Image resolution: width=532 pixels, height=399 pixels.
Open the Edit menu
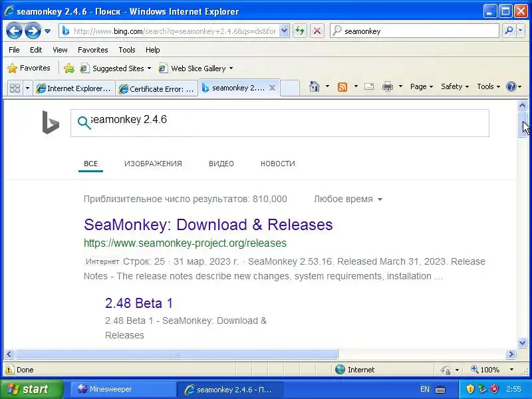coord(36,50)
